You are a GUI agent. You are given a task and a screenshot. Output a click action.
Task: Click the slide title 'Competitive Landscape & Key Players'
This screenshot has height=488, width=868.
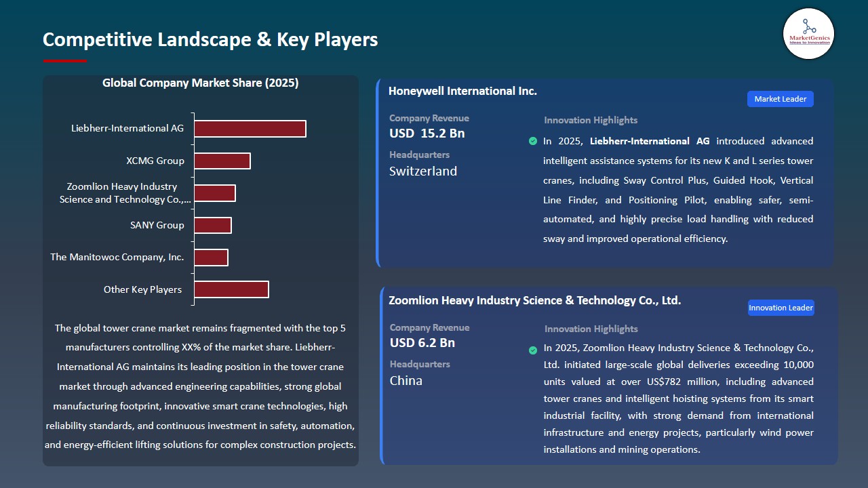point(210,39)
